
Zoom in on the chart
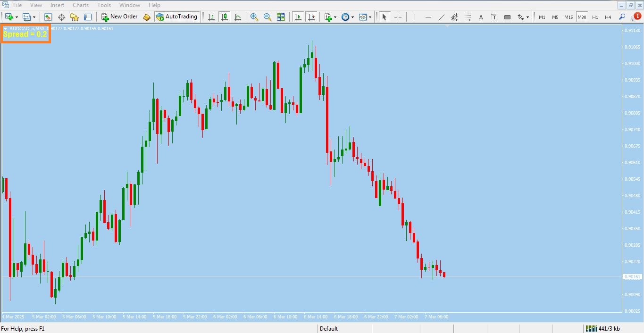click(x=254, y=17)
